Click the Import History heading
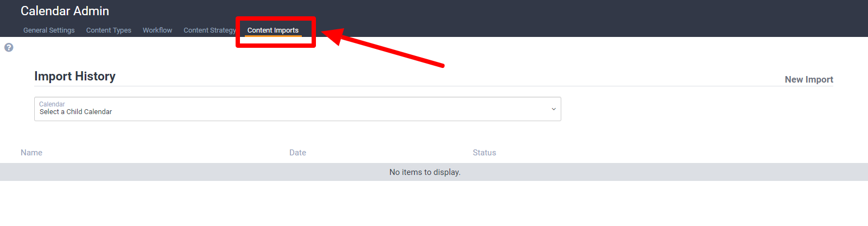Viewport: 868px width, 226px height. [75, 76]
